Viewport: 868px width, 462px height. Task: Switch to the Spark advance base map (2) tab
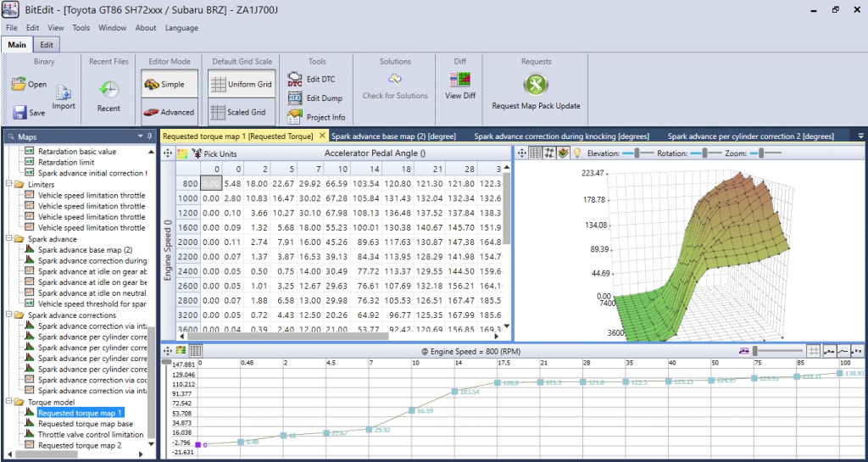pos(393,136)
